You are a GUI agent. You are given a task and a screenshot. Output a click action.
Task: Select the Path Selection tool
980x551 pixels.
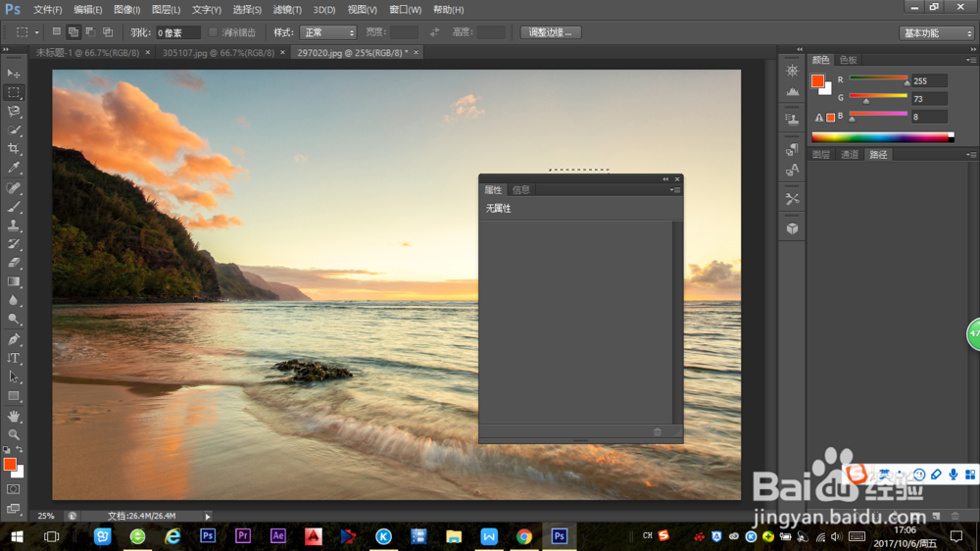click(x=13, y=377)
